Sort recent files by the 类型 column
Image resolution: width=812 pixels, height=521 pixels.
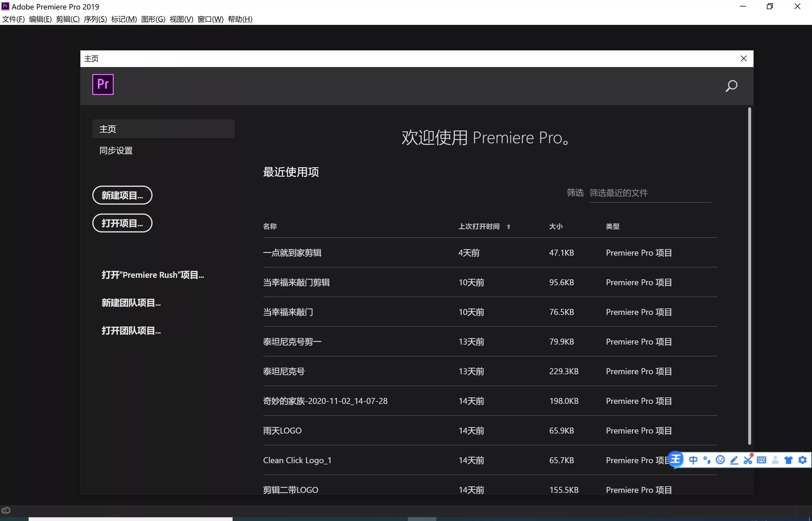point(612,226)
